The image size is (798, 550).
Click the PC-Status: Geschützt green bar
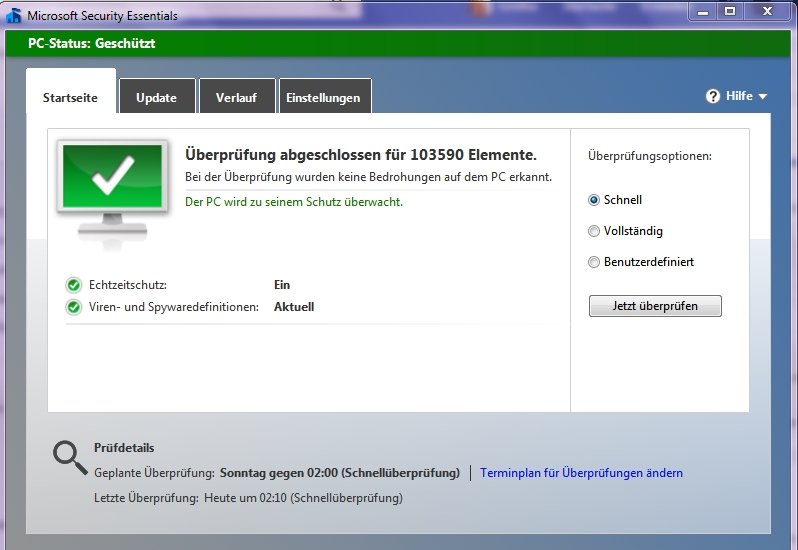point(398,43)
